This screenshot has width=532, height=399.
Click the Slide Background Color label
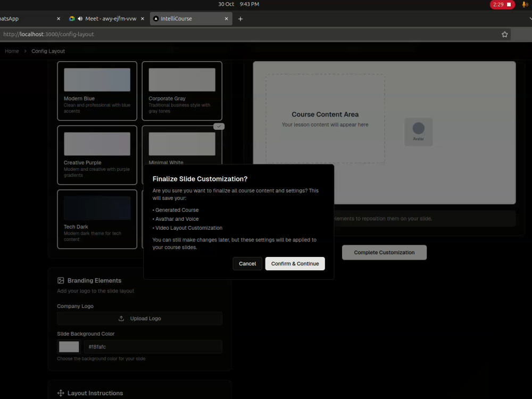click(x=86, y=334)
